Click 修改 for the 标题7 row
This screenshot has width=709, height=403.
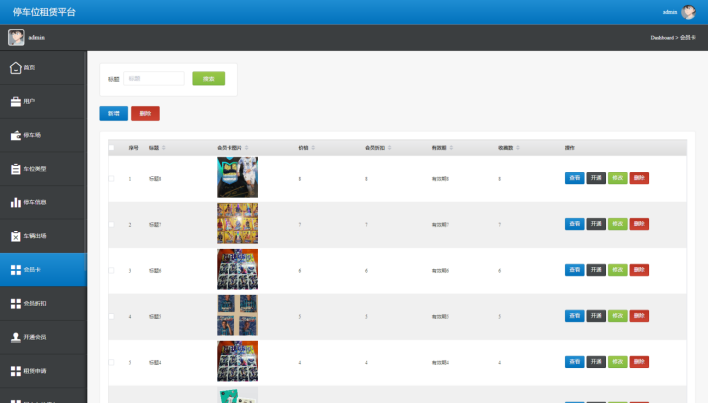(x=618, y=224)
